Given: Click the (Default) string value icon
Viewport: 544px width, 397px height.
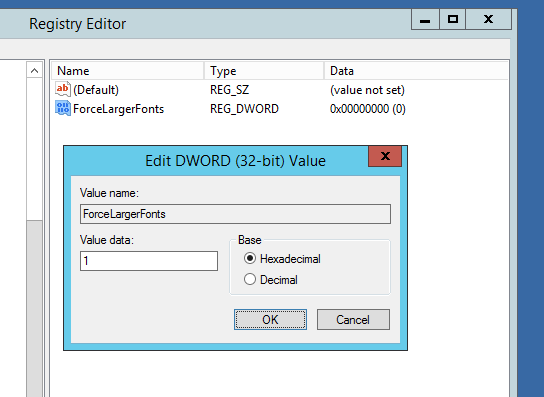Looking at the screenshot, I should point(63,90).
